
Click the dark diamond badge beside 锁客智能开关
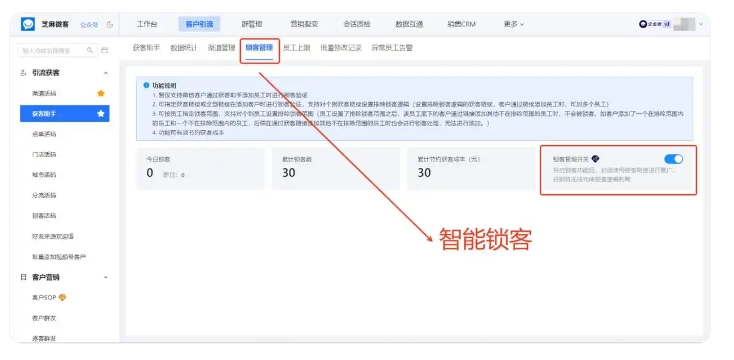pos(595,159)
